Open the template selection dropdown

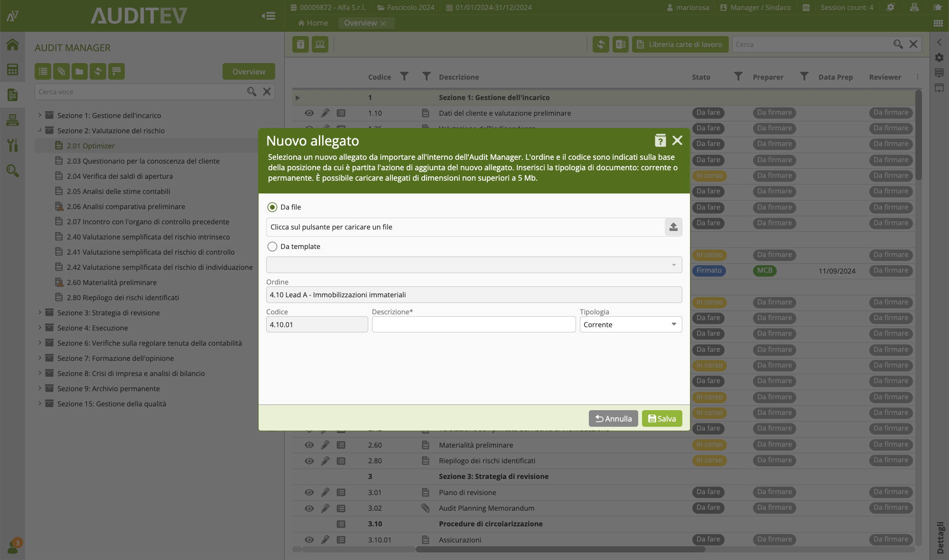tap(474, 265)
